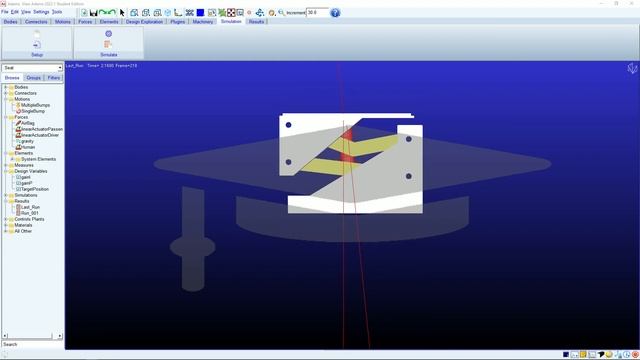Expand the Materials tree folder

coord(6,225)
